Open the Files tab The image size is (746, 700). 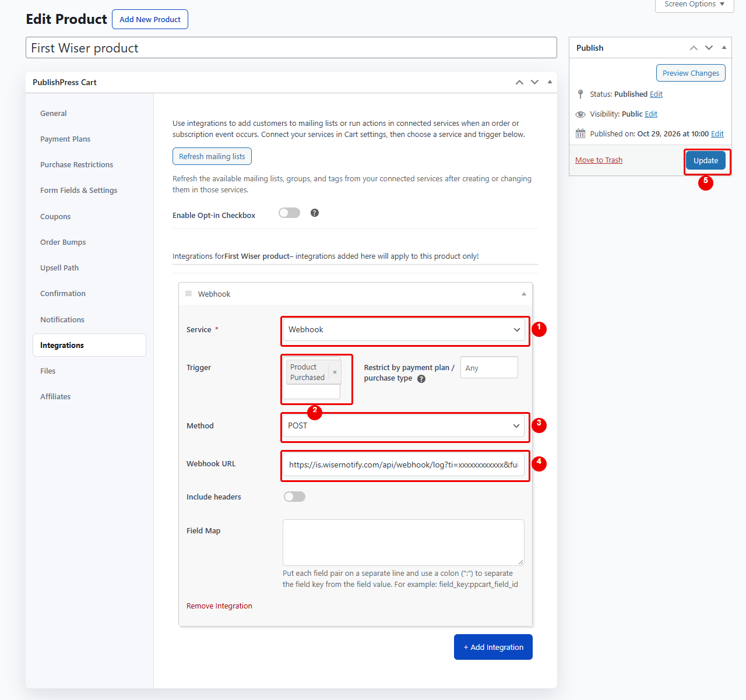(x=48, y=371)
